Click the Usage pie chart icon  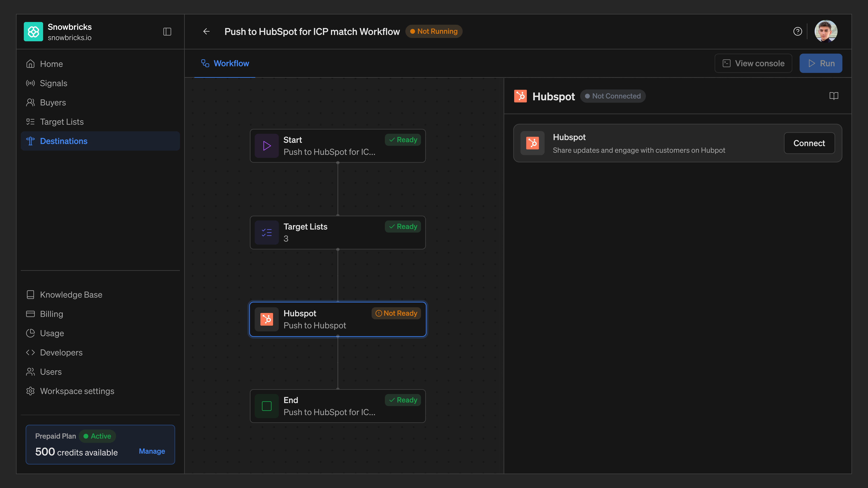point(30,333)
